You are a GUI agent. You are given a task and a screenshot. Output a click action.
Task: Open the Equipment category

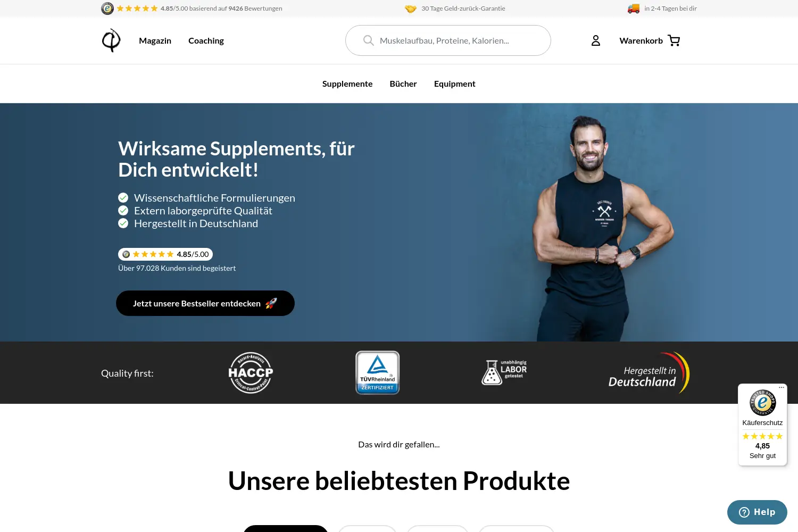454,84
